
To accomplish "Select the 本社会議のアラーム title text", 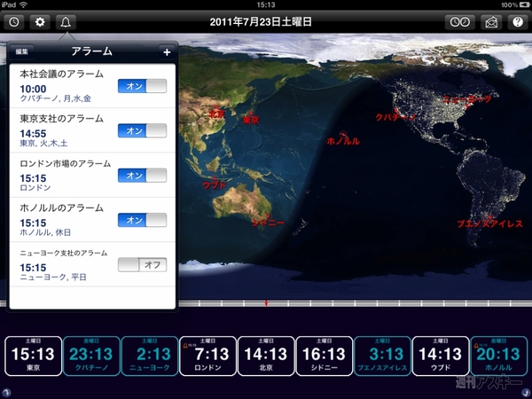I will (61, 74).
